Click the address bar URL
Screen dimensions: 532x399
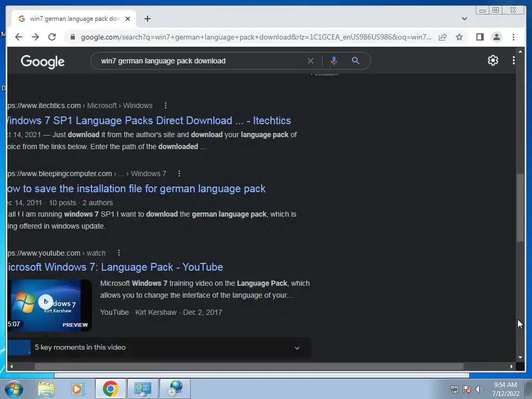[256, 37]
